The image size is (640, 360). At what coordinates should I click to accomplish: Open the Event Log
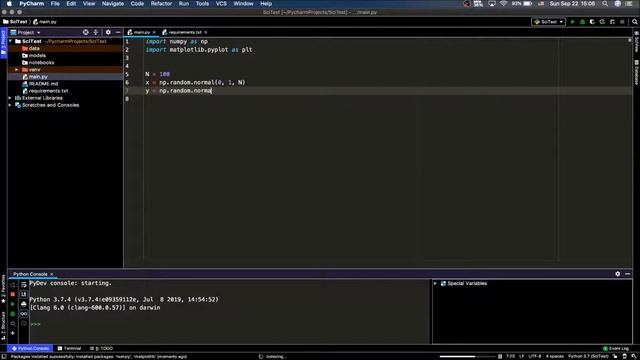pos(616,349)
